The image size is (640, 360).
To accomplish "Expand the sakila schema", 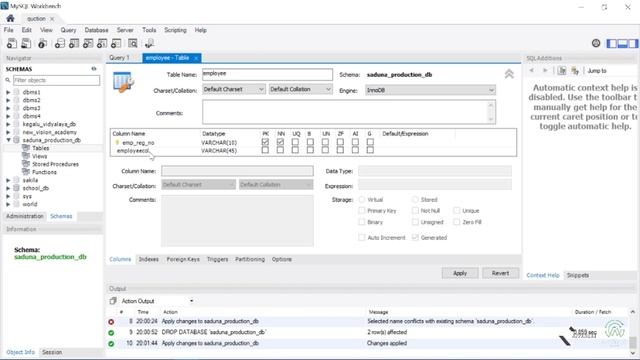I will coord(8,180).
